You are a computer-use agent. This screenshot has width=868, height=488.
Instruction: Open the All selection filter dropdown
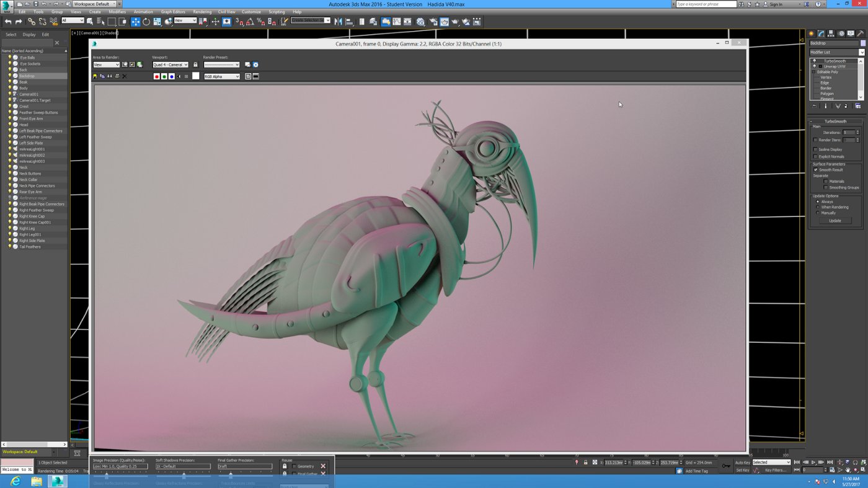point(72,20)
